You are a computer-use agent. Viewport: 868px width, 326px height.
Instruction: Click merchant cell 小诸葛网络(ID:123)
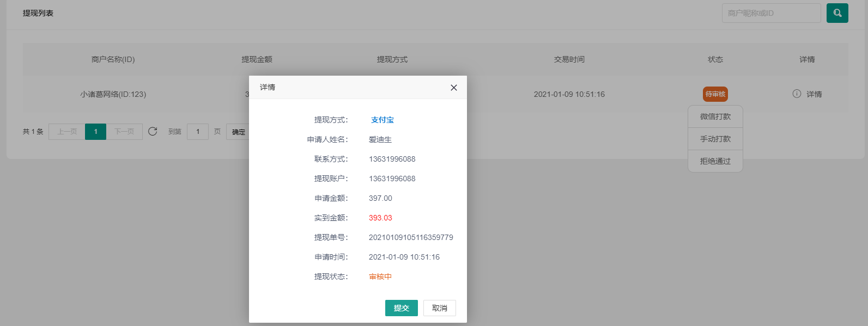[x=113, y=94]
